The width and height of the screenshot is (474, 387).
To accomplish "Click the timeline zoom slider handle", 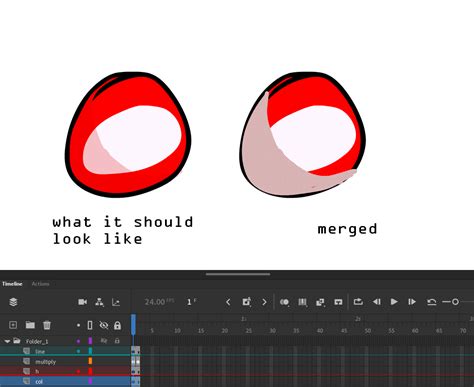I will pos(455,302).
